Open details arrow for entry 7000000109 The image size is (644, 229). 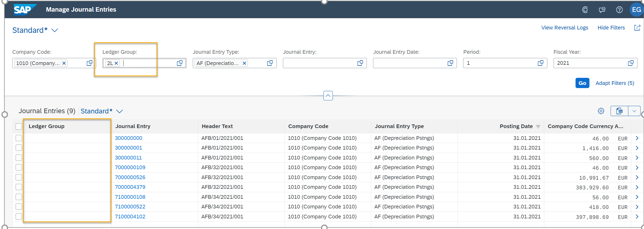tap(637, 168)
